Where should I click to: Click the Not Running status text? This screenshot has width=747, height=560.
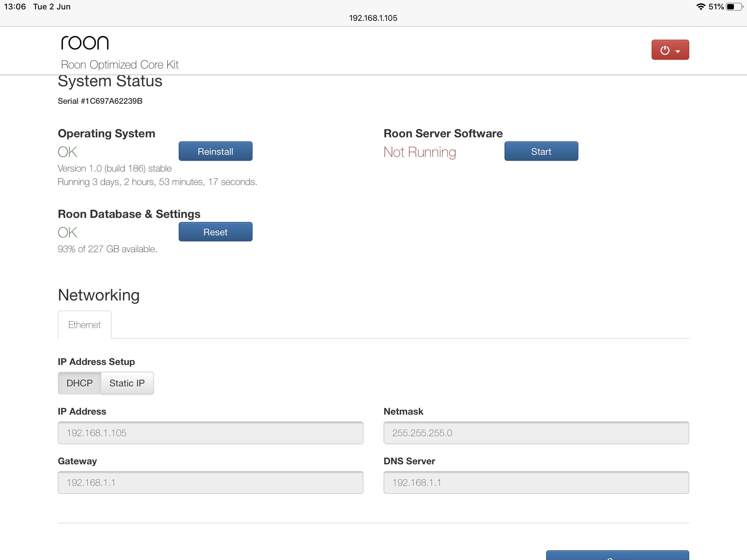pyautogui.click(x=420, y=152)
